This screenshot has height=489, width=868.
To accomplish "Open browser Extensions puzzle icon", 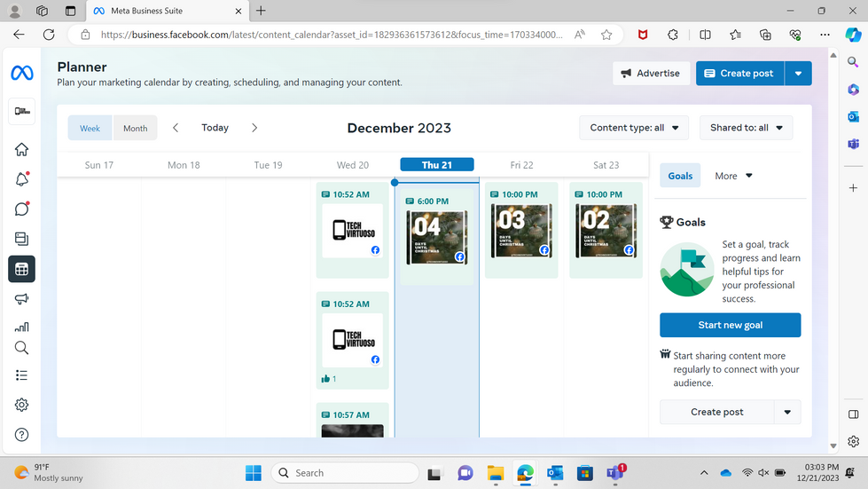I will coord(673,35).
